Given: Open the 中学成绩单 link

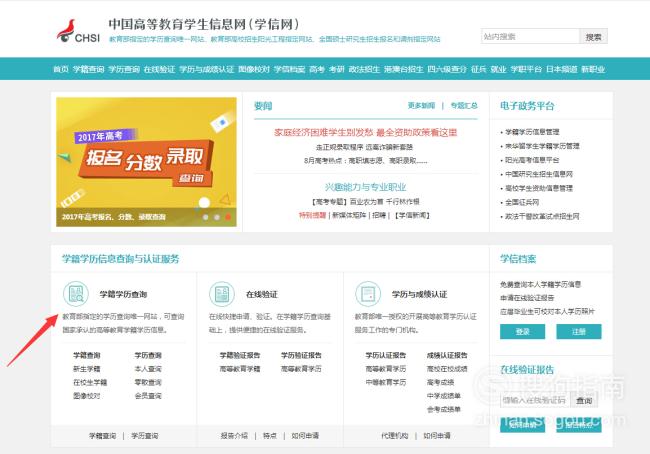Looking at the screenshot, I should point(444,396).
